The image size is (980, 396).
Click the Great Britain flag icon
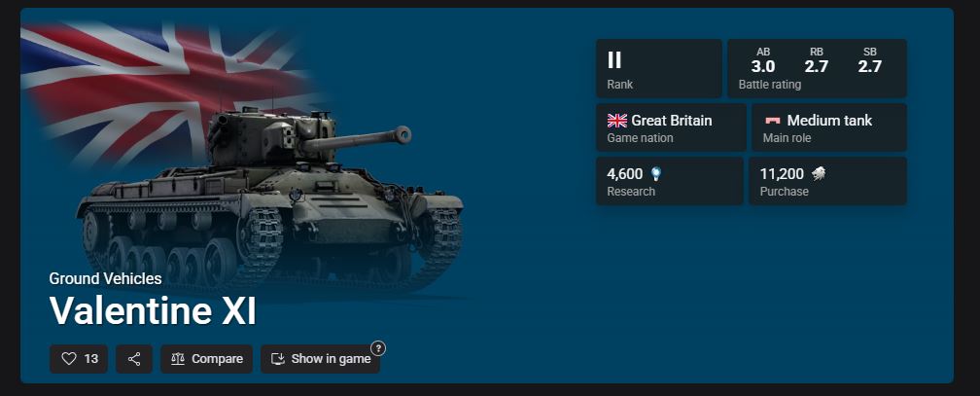[616, 121]
